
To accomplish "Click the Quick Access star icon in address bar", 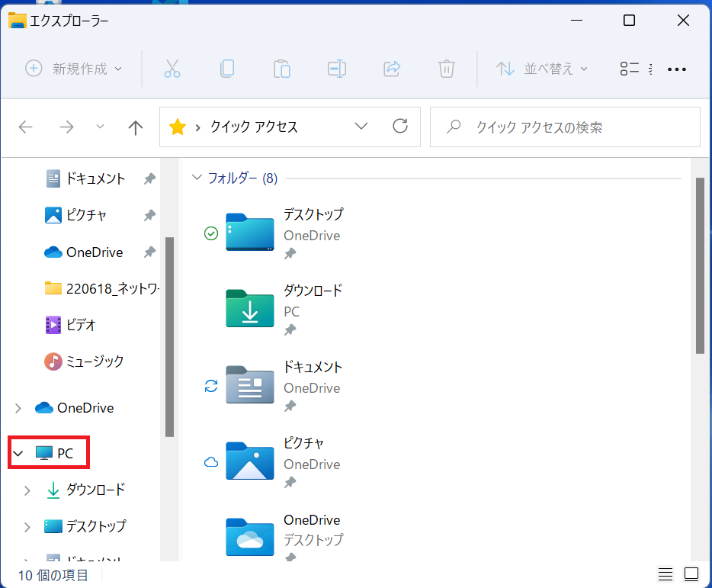I will (178, 127).
